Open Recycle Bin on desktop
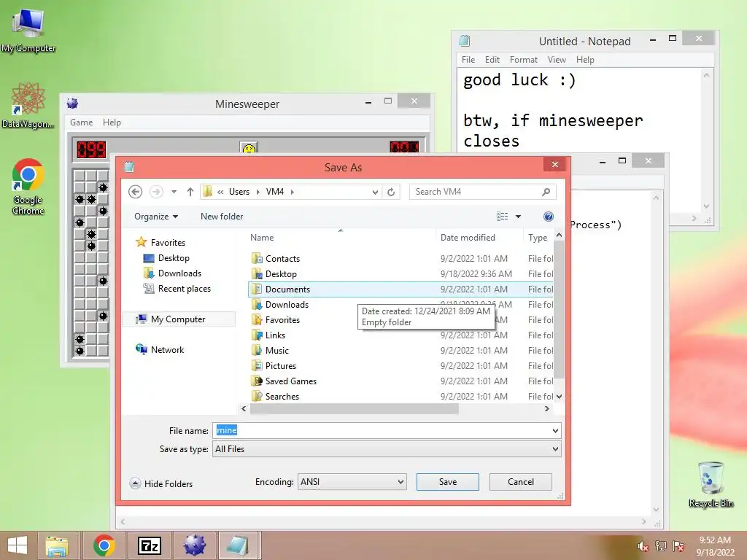This screenshot has height=560, width=747. [x=711, y=484]
